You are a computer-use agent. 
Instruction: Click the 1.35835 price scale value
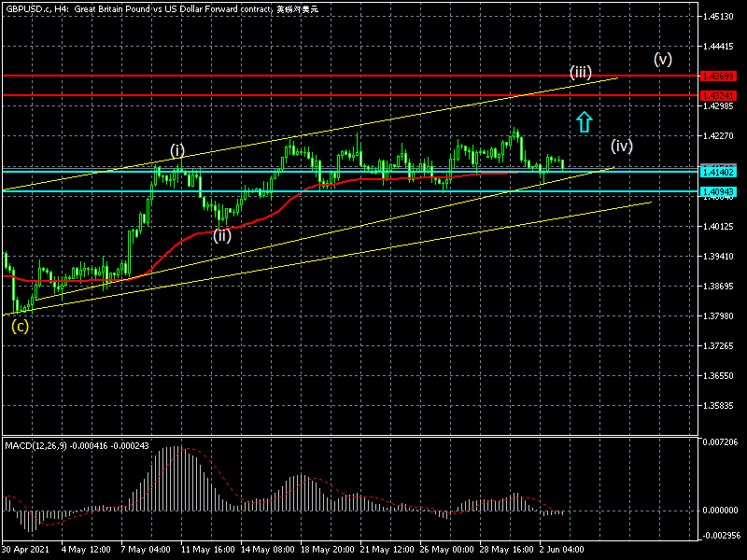[721, 406]
